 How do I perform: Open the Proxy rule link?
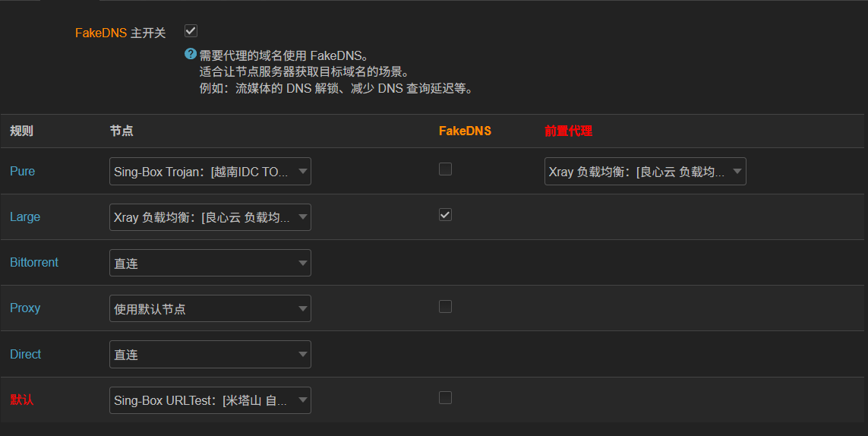[x=25, y=308]
